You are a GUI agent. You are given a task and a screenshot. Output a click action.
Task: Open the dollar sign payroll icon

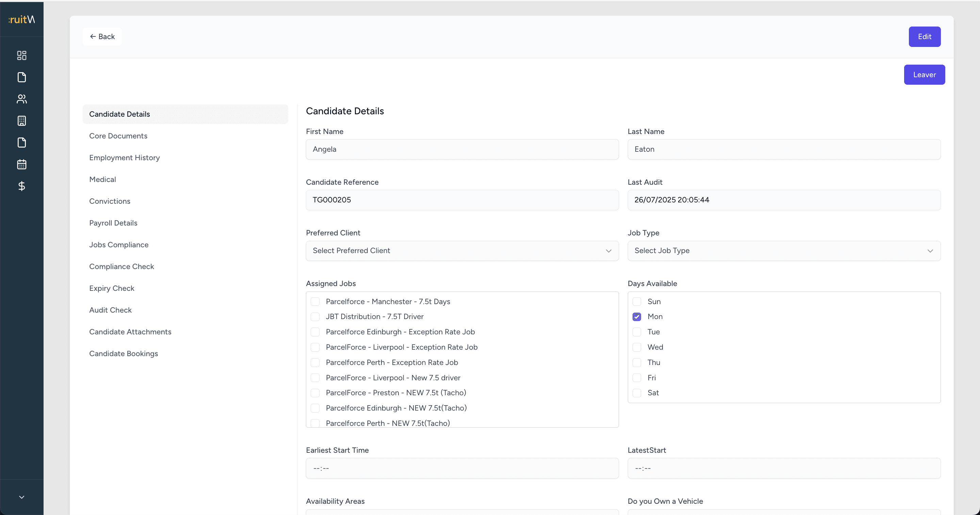22,186
